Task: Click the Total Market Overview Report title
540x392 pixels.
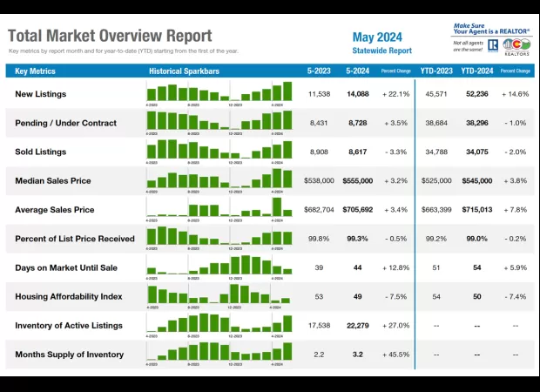Action: click(110, 36)
